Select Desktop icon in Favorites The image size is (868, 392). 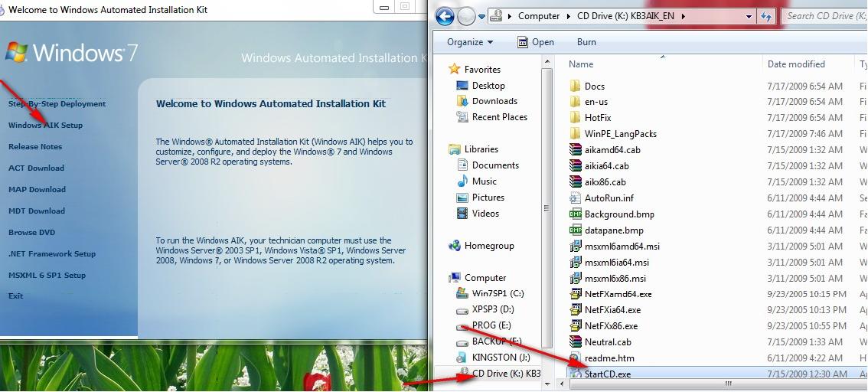pyautogui.click(x=462, y=86)
